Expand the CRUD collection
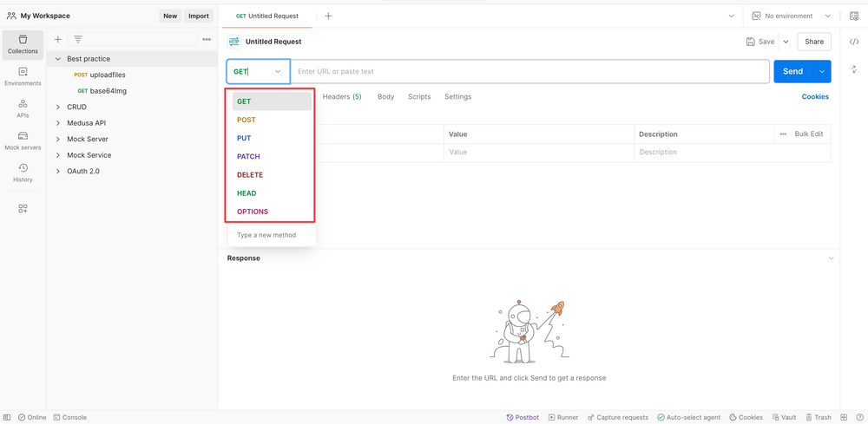Screen dimensions: 868x424 58,107
